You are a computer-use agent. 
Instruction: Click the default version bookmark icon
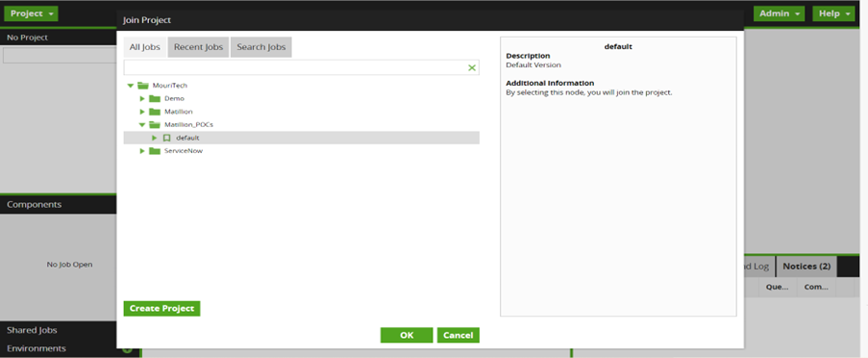(x=166, y=138)
